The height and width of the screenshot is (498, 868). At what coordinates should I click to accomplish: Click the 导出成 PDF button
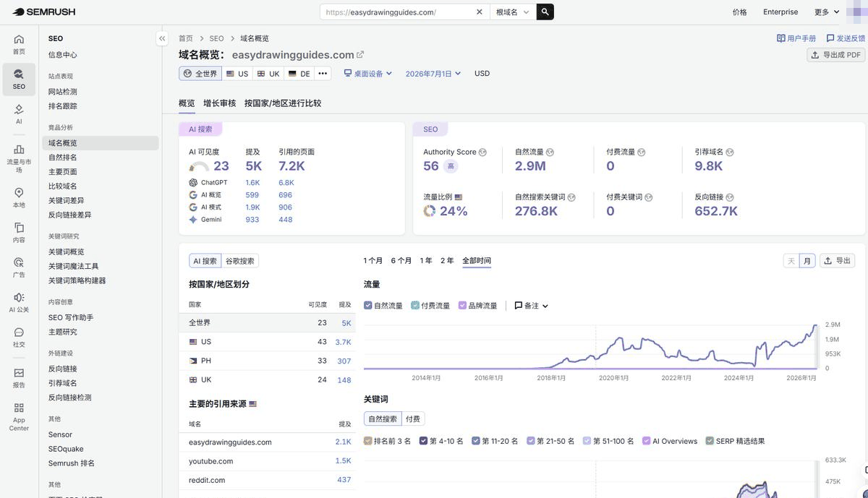point(836,55)
